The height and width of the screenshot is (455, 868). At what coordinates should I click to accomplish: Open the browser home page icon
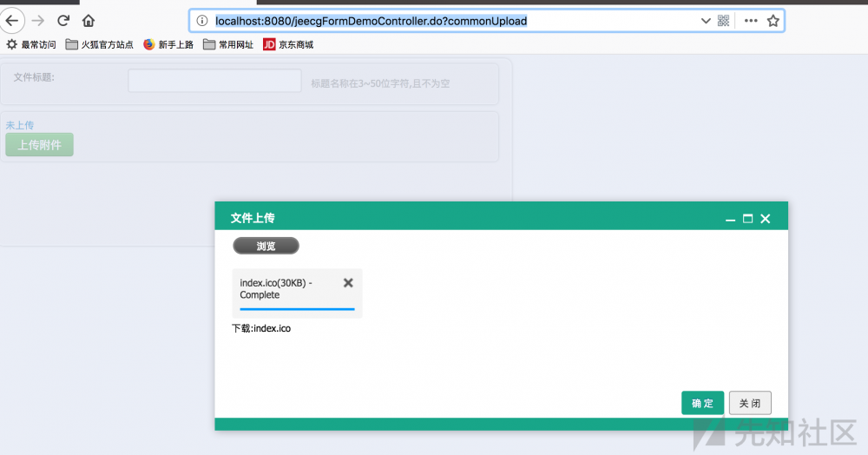tap(89, 21)
